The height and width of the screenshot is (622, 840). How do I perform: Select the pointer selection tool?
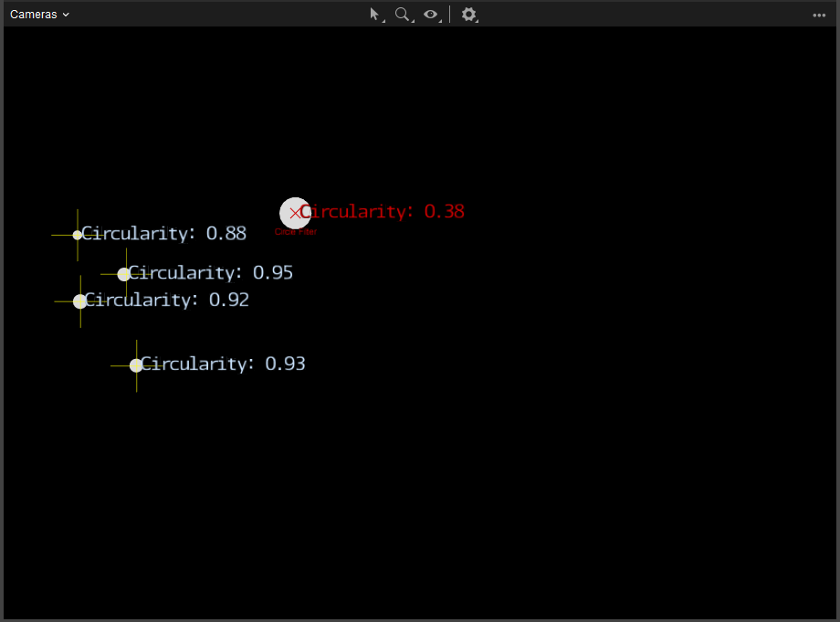[x=373, y=14]
